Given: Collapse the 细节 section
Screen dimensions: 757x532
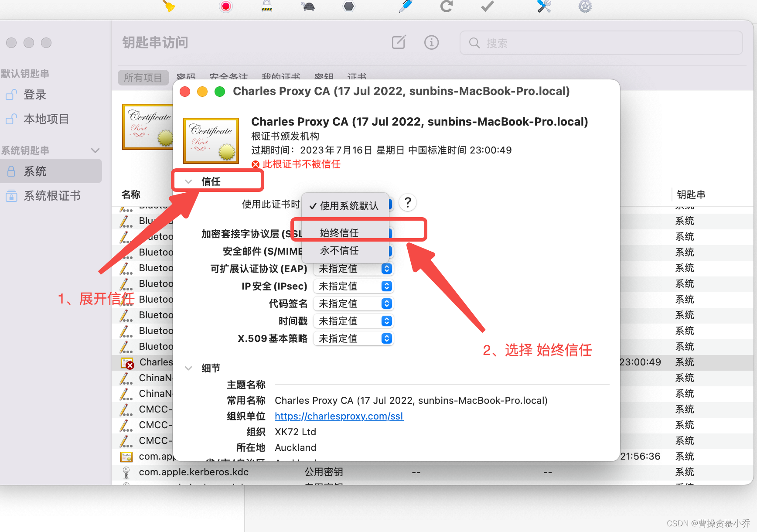Looking at the screenshot, I should [188, 368].
